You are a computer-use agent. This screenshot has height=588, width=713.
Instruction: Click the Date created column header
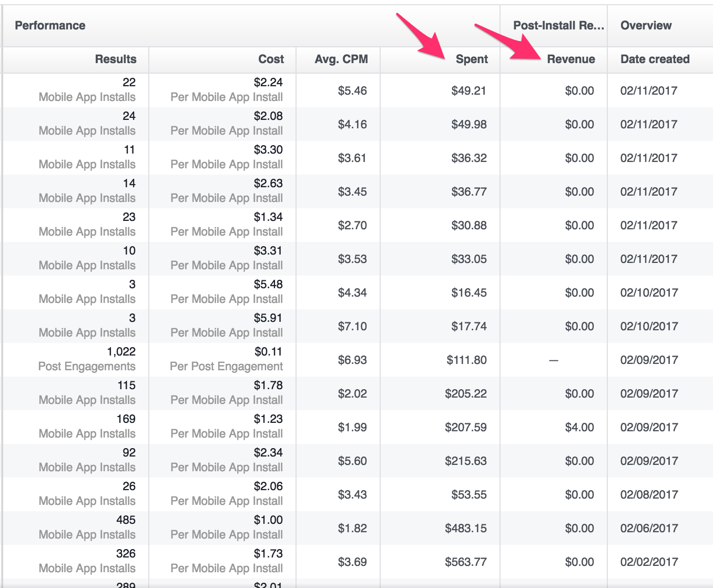655,59
